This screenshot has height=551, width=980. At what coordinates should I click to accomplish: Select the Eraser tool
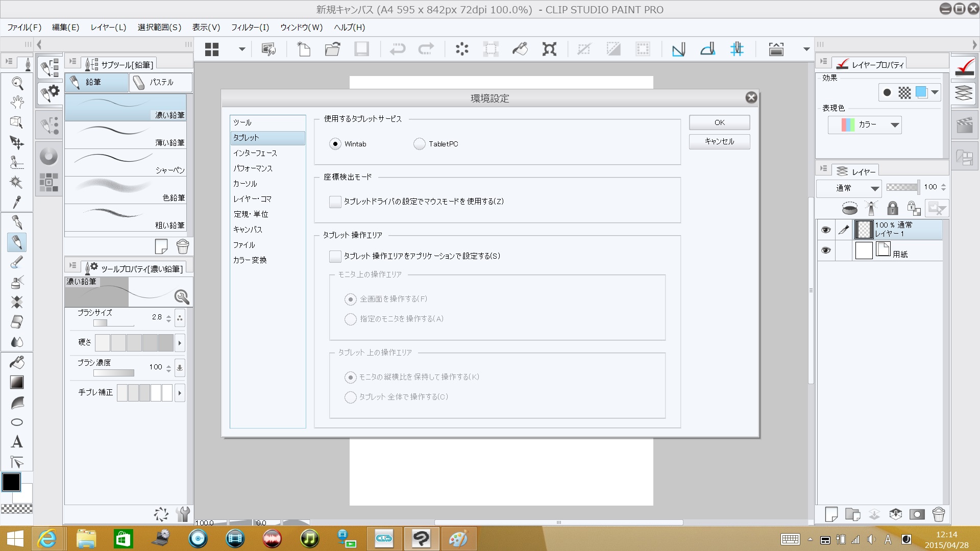coord(17,322)
